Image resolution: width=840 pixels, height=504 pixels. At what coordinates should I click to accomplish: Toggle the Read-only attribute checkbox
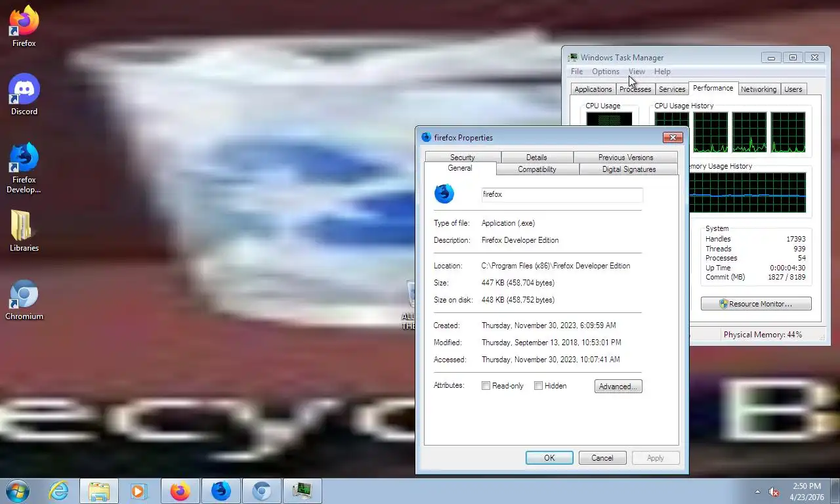pos(486,386)
